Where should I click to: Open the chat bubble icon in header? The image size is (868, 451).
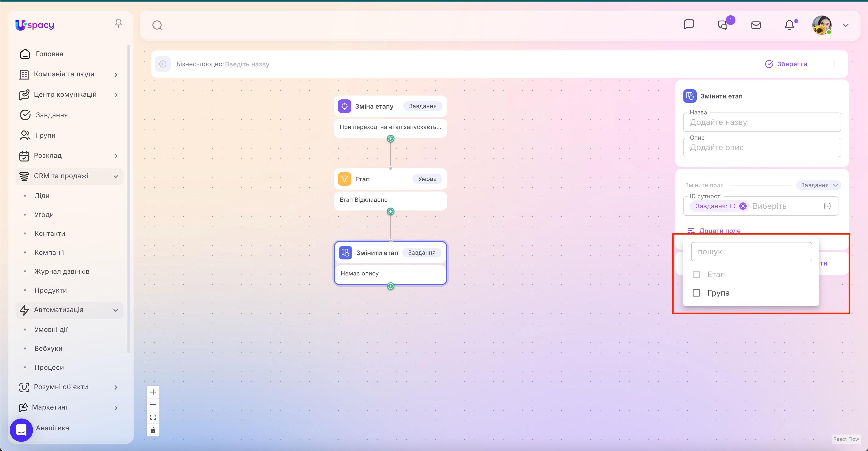689,24
